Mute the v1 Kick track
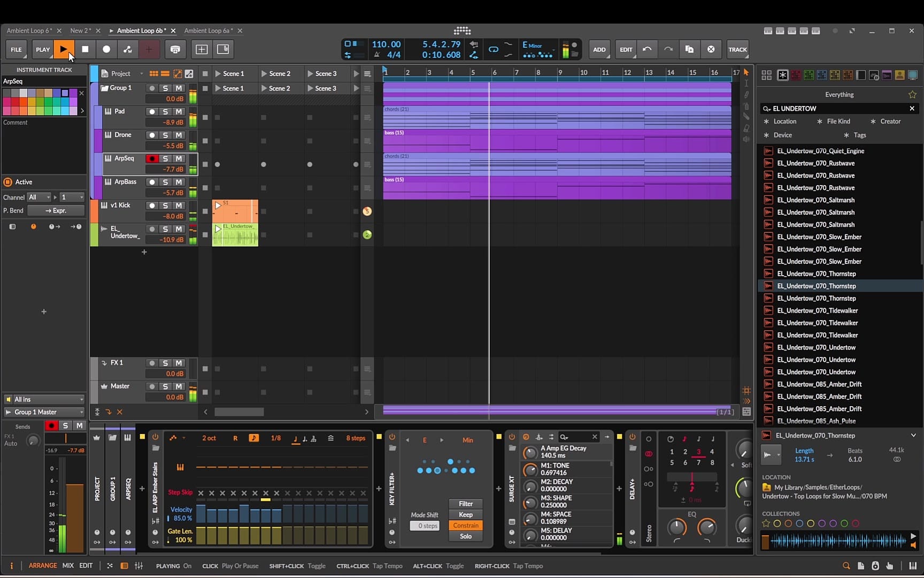Screen dimensions: 924x578 point(179,206)
